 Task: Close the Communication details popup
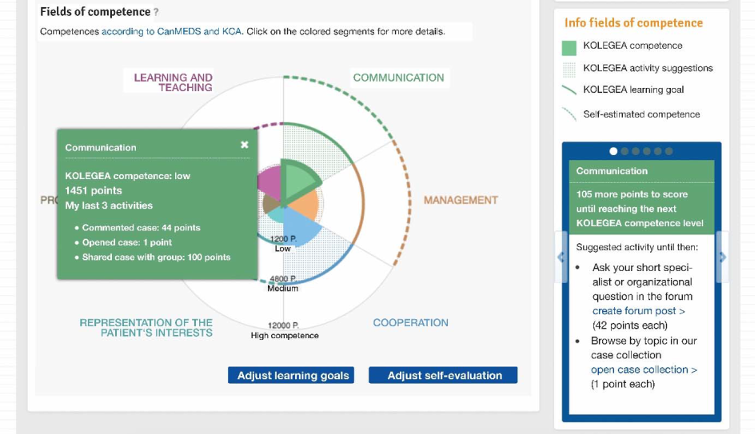[244, 145]
